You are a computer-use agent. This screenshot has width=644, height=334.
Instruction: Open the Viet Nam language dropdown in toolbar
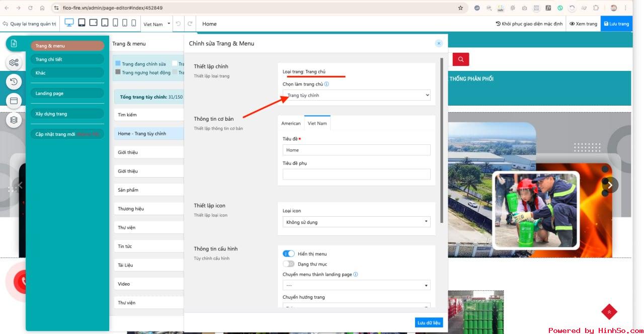(156, 24)
